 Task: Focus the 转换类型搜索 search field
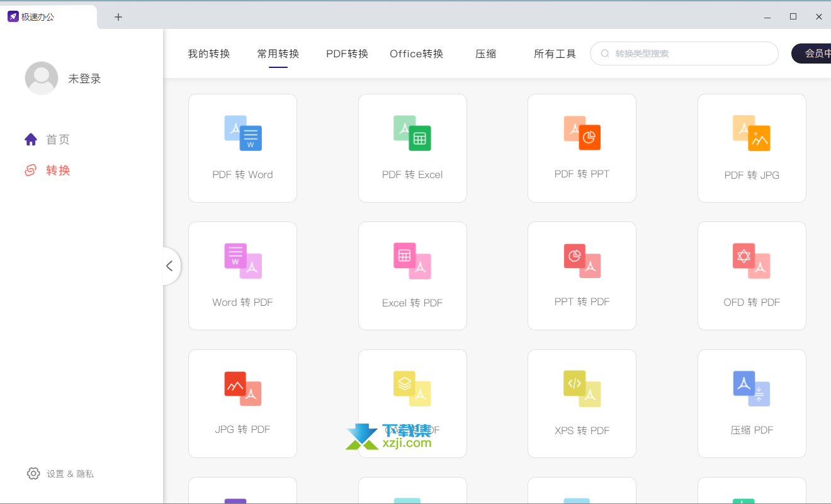click(684, 53)
